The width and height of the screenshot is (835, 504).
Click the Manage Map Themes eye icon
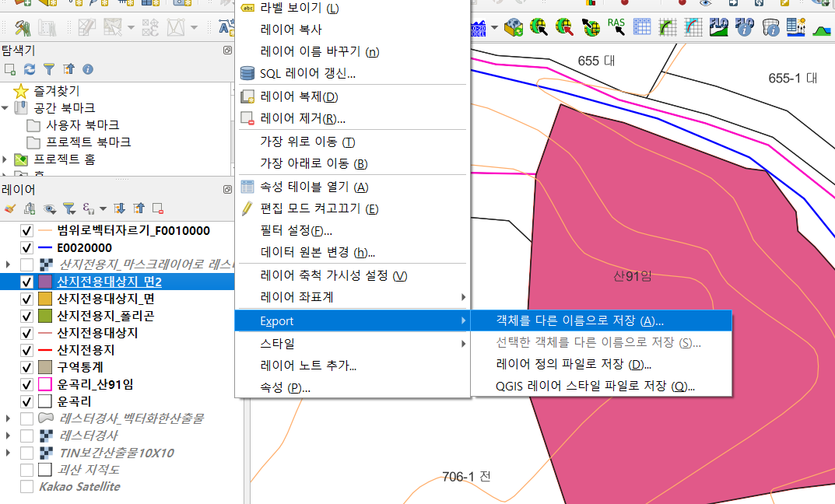point(48,208)
